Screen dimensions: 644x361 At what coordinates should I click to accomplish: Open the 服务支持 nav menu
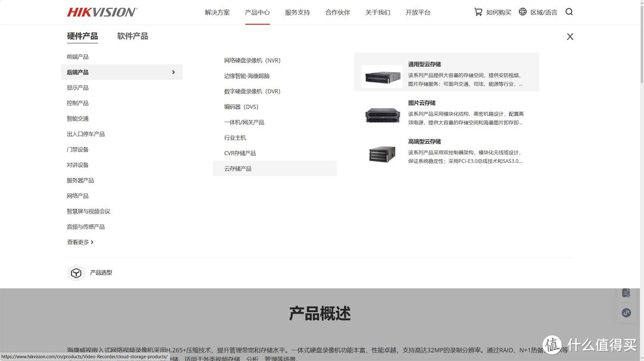tap(298, 13)
